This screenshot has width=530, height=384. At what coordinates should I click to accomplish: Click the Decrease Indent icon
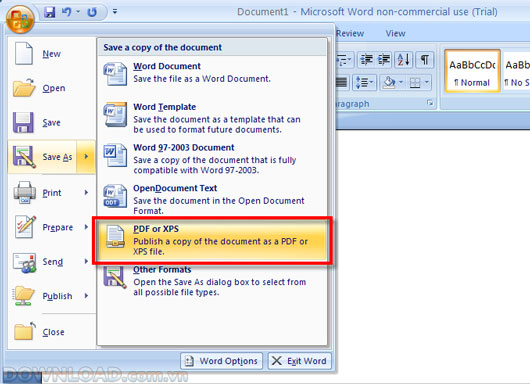pyautogui.click(x=366, y=60)
